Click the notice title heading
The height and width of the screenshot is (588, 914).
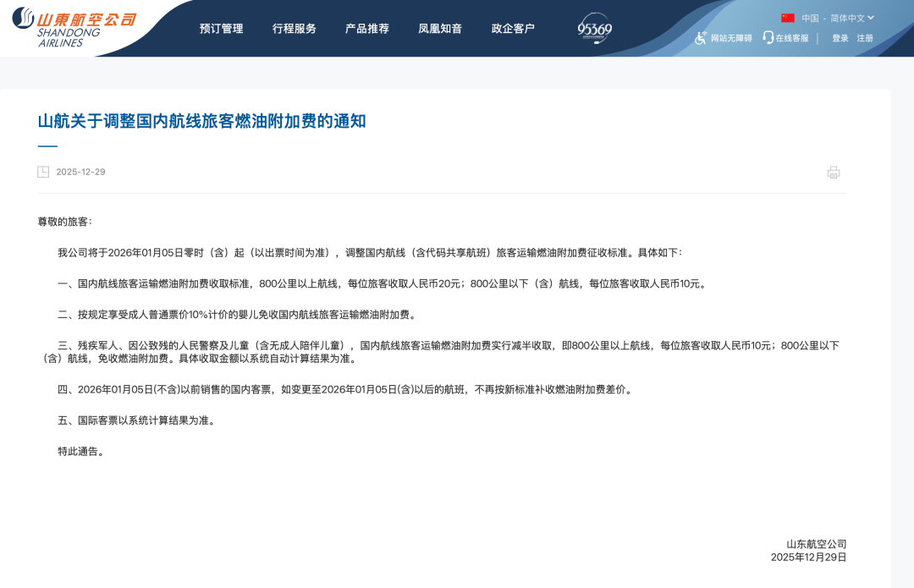click(201, 121)
